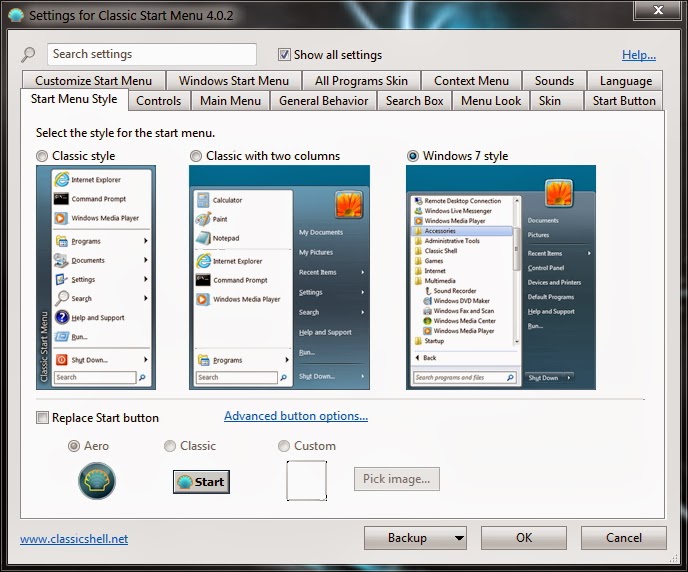Image resolution: width=688 pixels, height=572 pixels.
Task: Click the Classic with two columns preview image
Action: tap(280, 277)
